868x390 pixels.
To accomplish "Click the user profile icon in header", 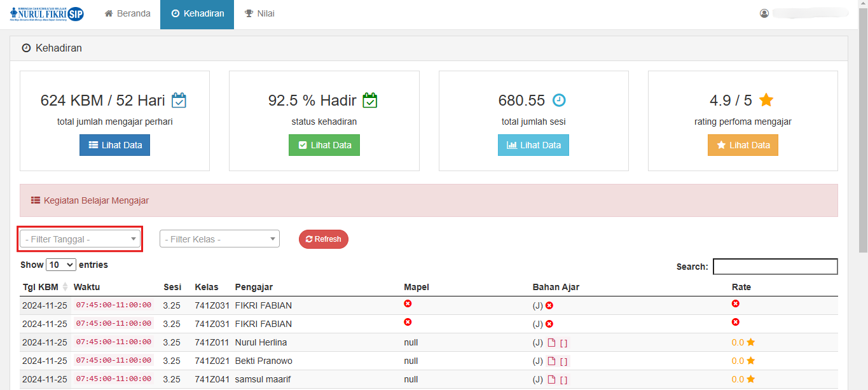I will [x=764, y=13].
